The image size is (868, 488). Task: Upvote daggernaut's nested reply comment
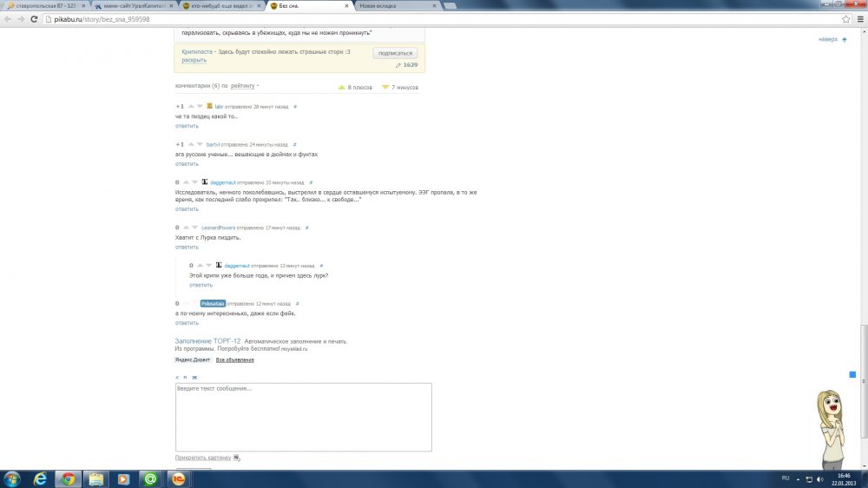(x=199, y=265)
